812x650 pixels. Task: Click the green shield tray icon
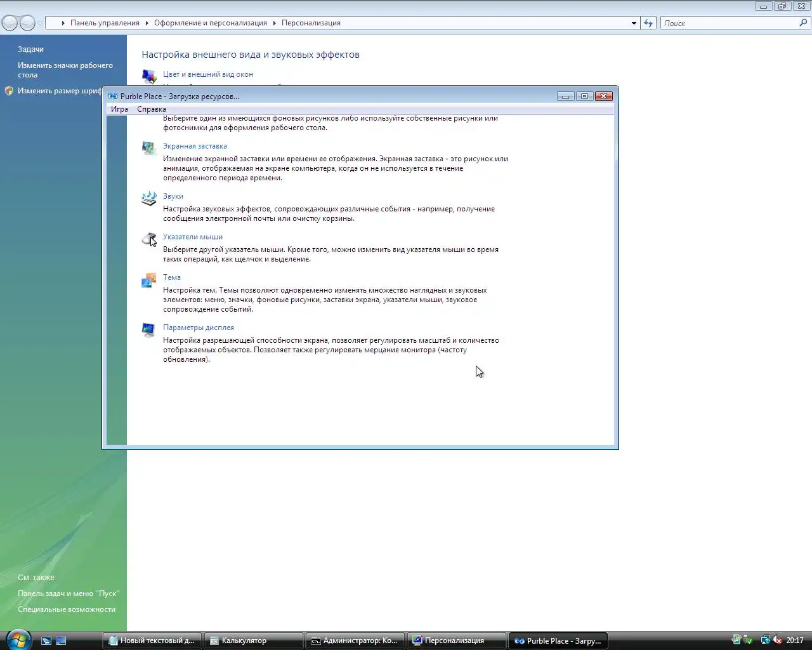tap(749, 640)
